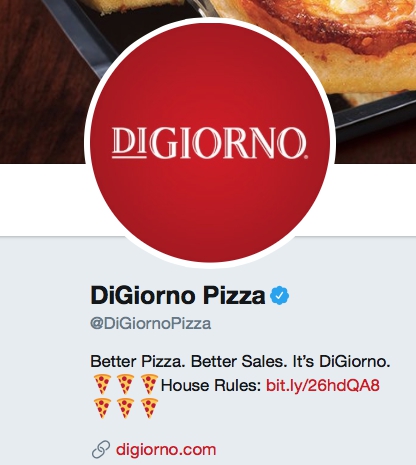
Task: Click the middle pizza emoji on House Rules line
Action: 125,384
